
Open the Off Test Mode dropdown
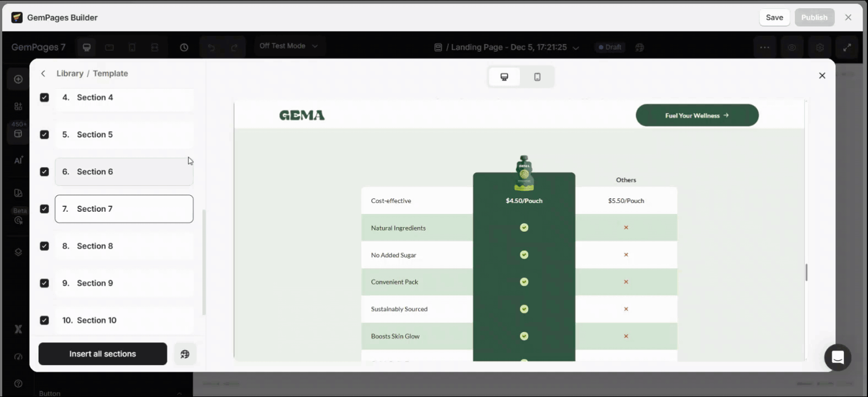click(289, 46)
